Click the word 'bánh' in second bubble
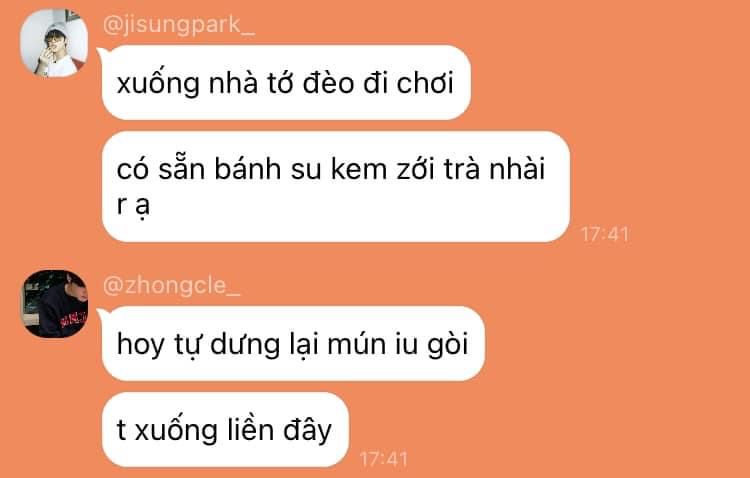Image resolution: width=750 pixels, height=478 pixels. coord(247,169)
